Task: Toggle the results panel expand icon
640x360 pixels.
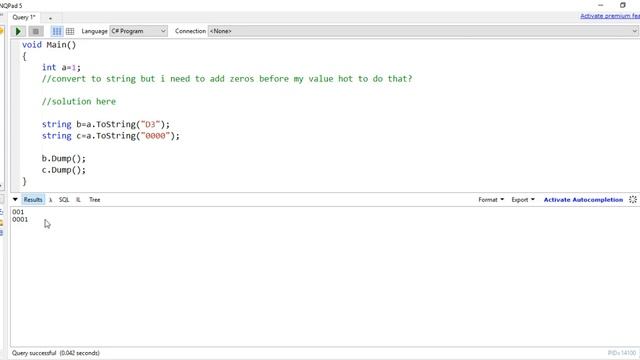Action: [633, 200]
